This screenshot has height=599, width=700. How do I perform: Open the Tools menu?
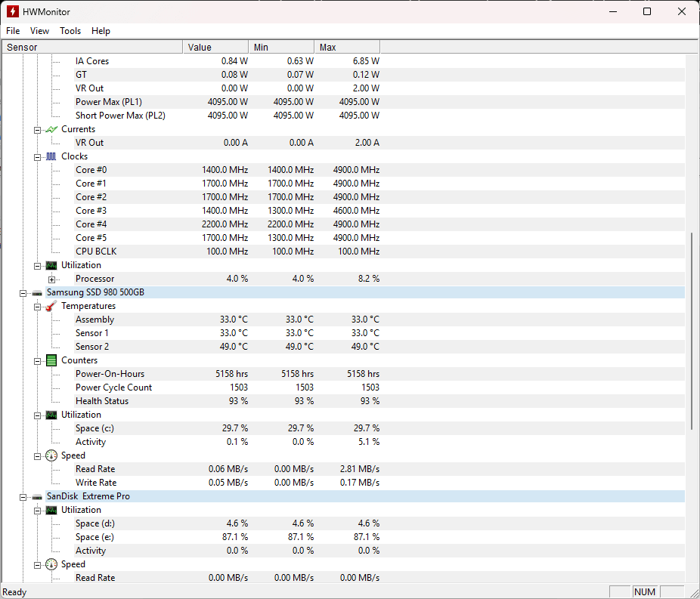click(x=70, y=31)
